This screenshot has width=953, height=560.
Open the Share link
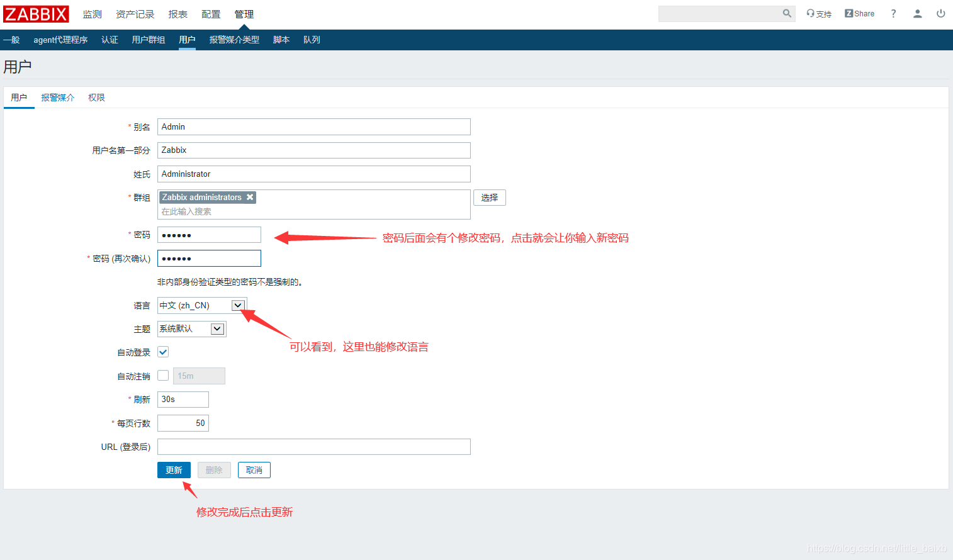coord(859,14)
